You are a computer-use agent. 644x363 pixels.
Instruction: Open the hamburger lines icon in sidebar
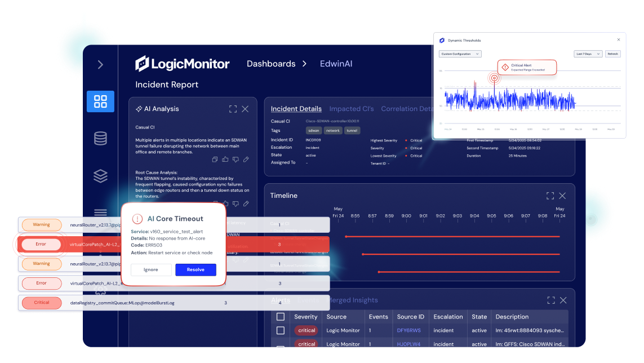(101, 212)
